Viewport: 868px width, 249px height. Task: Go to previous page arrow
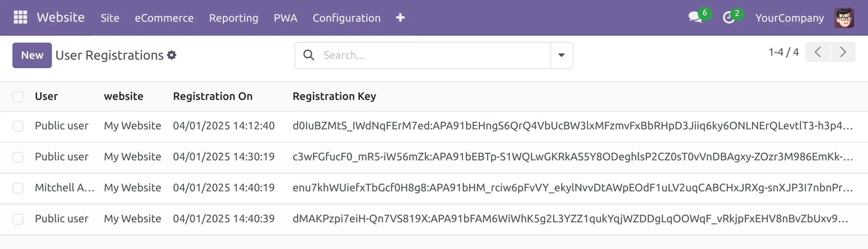click(818, 52)
